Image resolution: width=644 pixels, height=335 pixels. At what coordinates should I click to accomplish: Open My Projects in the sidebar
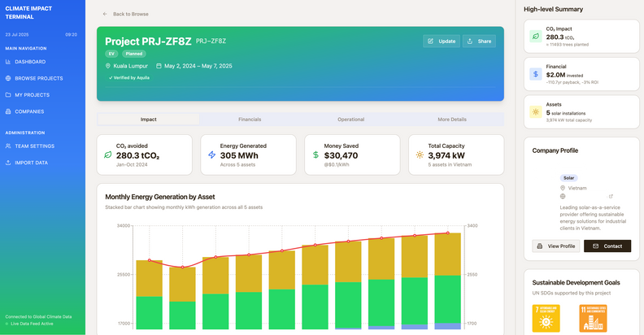tap(33, 95)
